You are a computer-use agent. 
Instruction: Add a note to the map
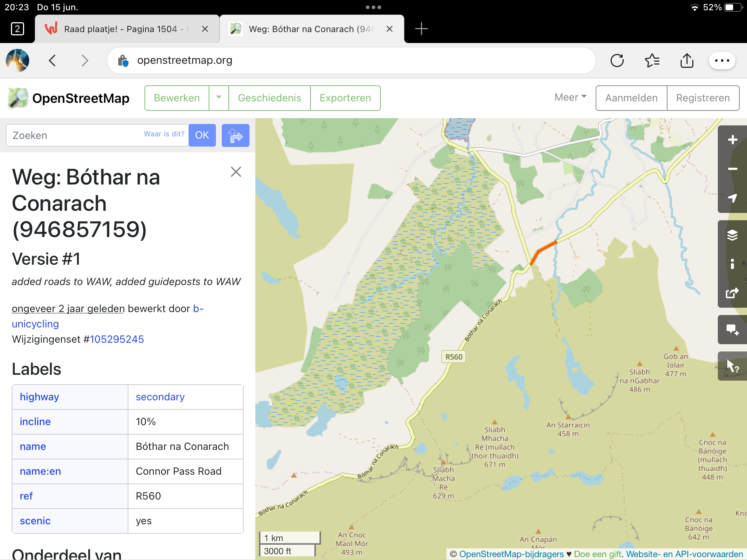tap(732, 330)
